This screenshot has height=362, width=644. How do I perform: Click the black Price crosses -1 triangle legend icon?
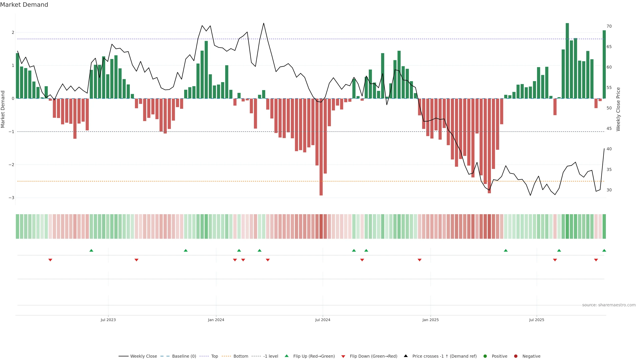click(x=406, y=356)
